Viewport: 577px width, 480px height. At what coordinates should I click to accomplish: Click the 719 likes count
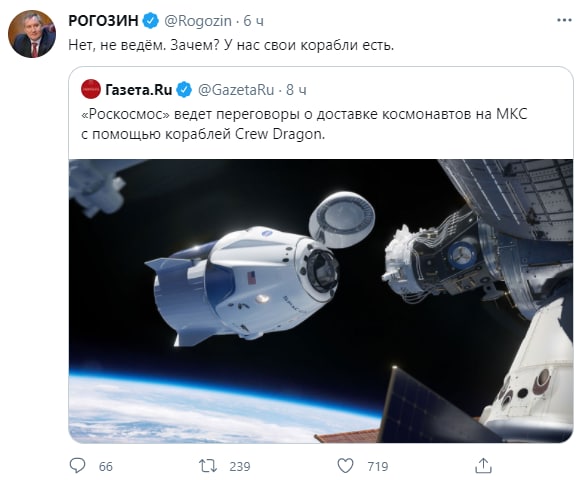378,467
